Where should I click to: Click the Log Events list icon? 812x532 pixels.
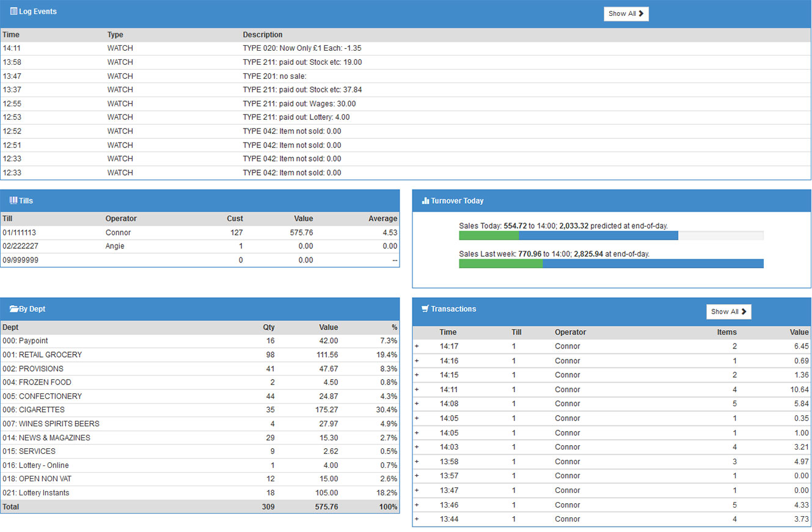(x=13, y=12)
